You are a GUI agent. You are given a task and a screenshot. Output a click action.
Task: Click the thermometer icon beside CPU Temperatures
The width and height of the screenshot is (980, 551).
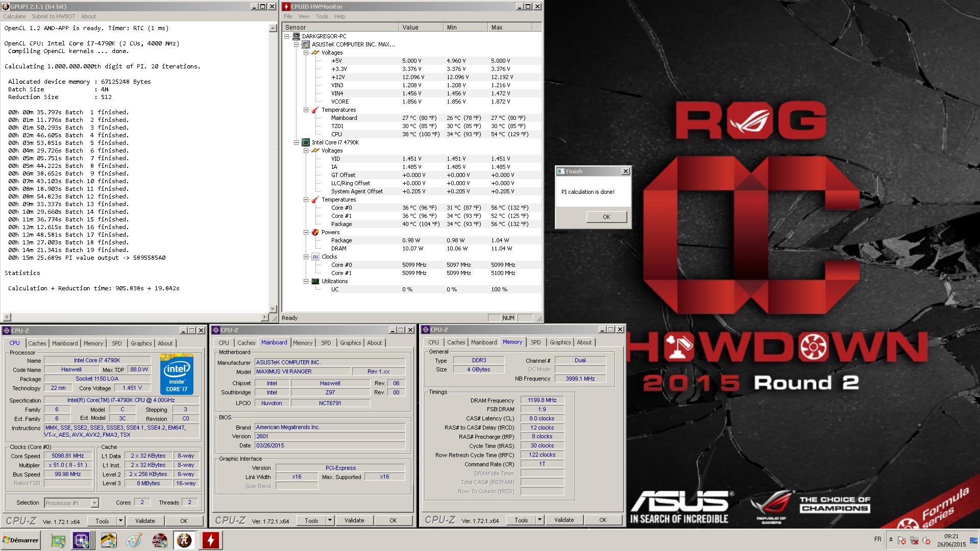315,199
